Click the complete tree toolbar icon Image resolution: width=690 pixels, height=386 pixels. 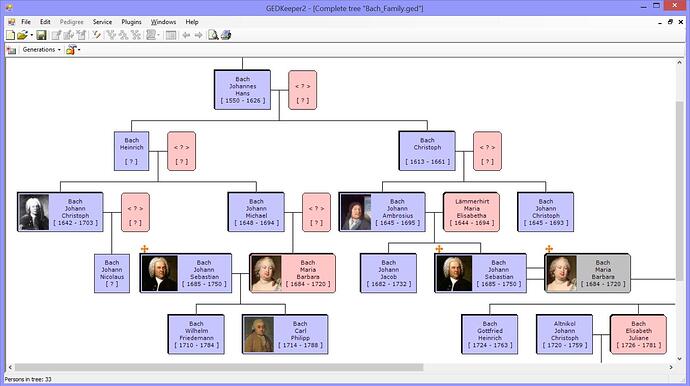click(136, 35)
